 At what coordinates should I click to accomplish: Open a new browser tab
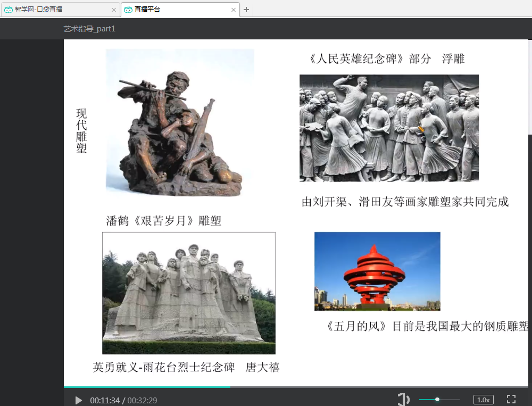click(246, 10)
